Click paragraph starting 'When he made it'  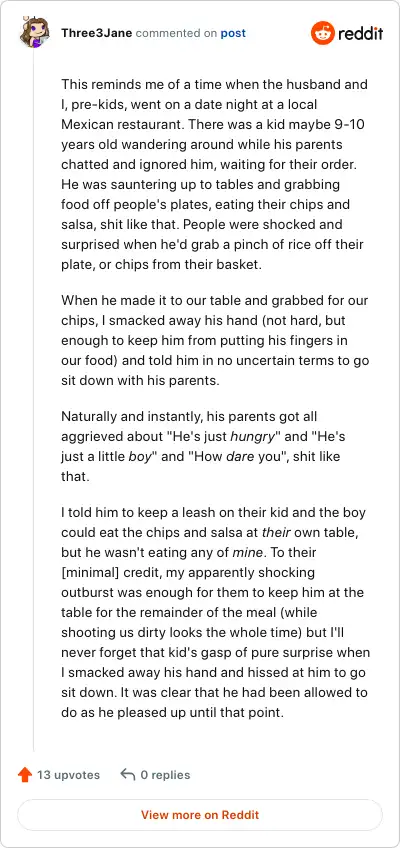tap(215, 340)
